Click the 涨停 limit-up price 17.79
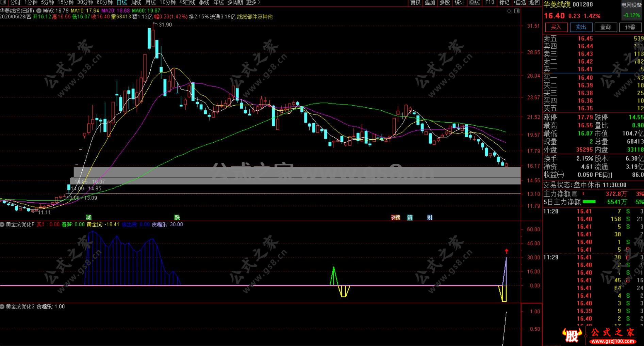The image size is (644, 346). tap(585, 117)
